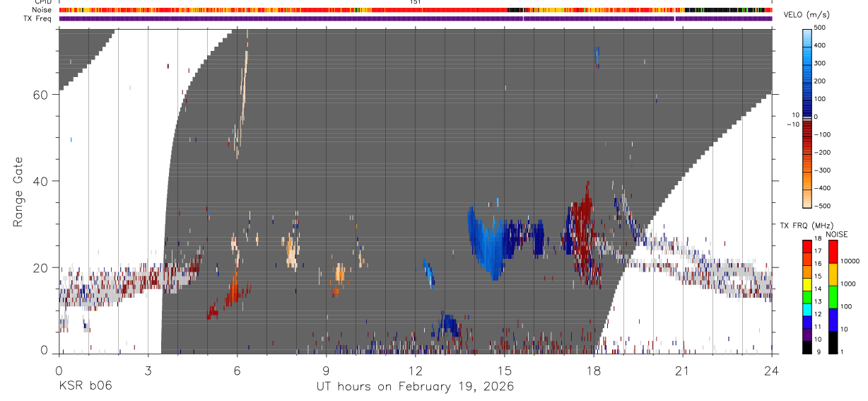Screen dimensions: 868x401
Task: Click the TX Freq row label at top left
Action: tap(37, 18)
